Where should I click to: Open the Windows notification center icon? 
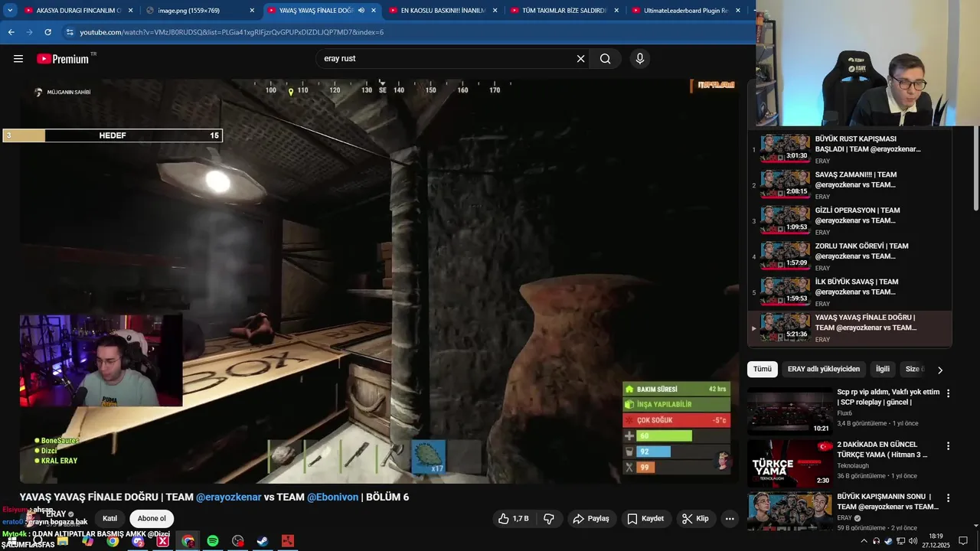pyautogui.click(x=964, y=541)
